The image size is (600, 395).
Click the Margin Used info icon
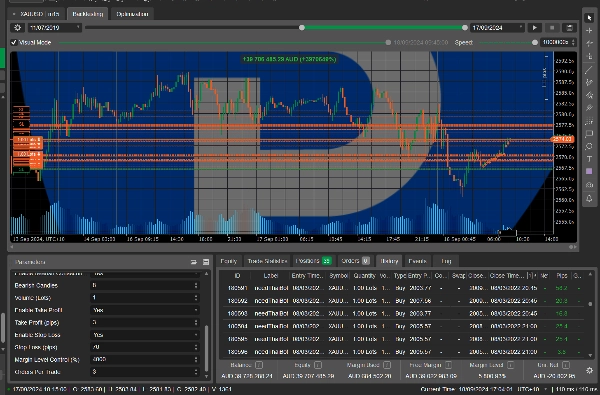[x=387, y=365]
